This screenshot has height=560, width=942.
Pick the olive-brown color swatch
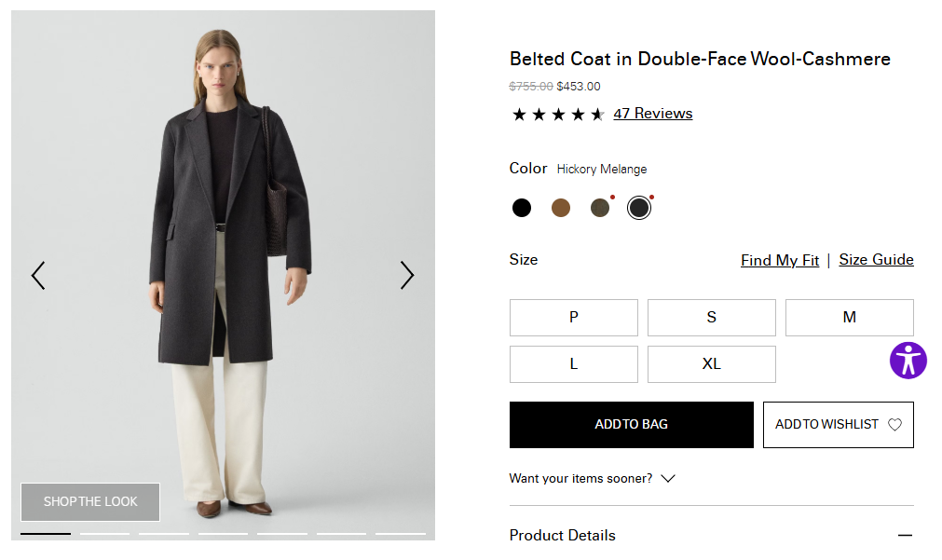tap(600, 208)
